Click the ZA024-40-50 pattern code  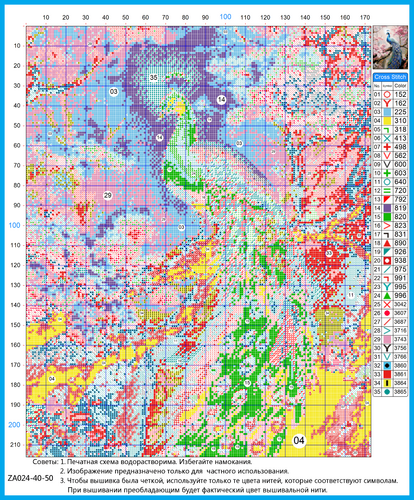click(30, 478)
